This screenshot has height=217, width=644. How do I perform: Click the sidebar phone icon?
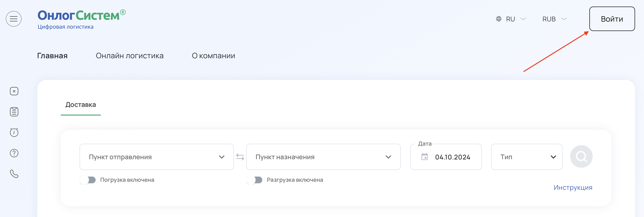click(14, 174)
